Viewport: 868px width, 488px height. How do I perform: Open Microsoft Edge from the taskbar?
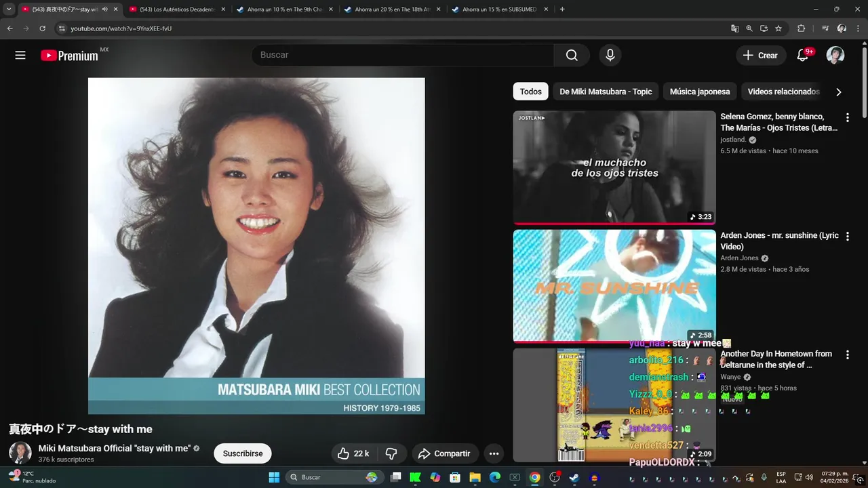495,477
